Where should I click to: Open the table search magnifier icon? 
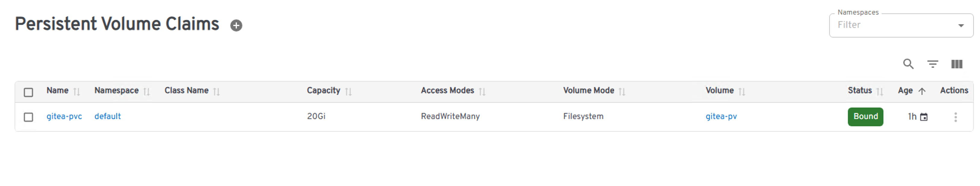tap(908, 64)
